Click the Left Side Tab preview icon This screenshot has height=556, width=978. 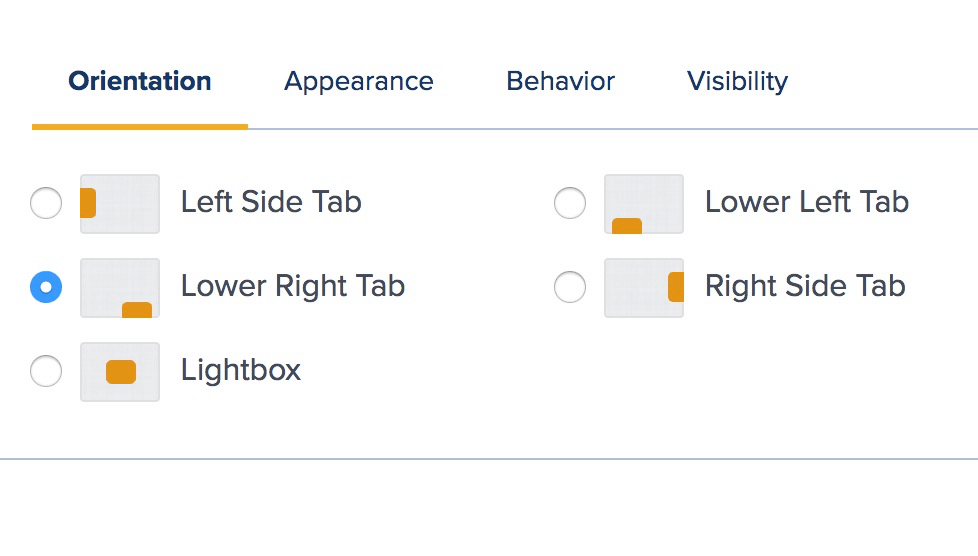point(120,203)
